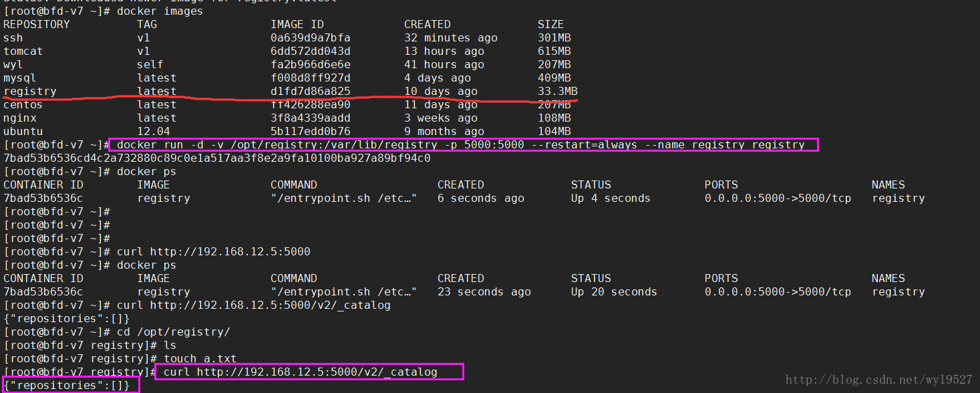The width and height of the screenshot is (980, 393).
Task: Click '11 days ago' in centos row
Action: (x=441, y=104)
